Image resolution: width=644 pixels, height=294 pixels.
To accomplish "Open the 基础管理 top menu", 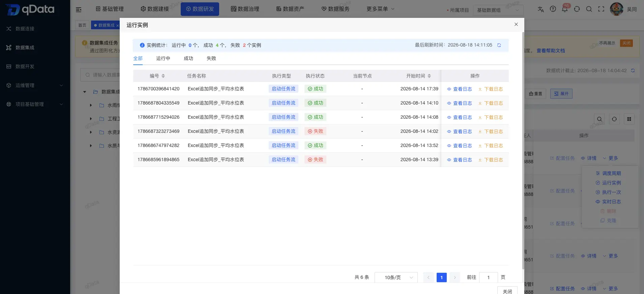I will [110, 9].
